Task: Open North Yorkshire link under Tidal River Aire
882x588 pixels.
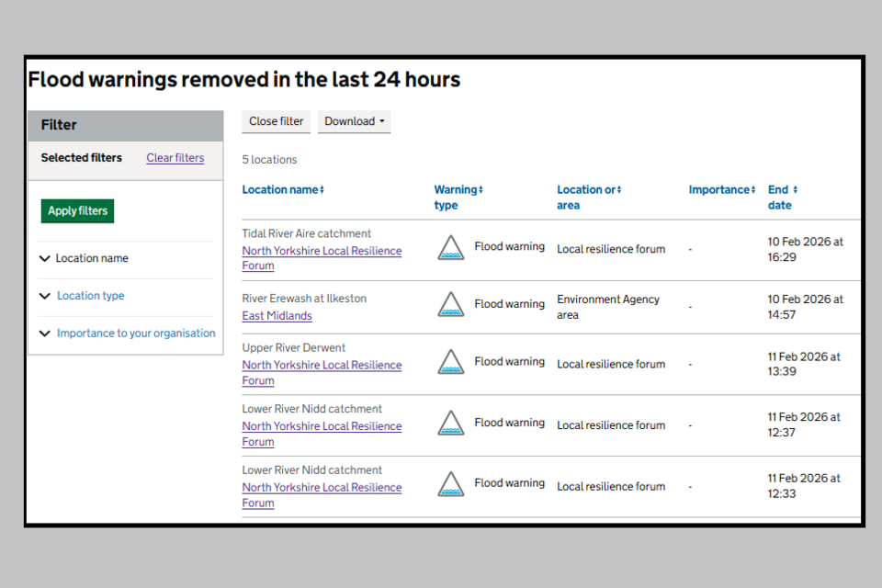Action: coord(322,251)
